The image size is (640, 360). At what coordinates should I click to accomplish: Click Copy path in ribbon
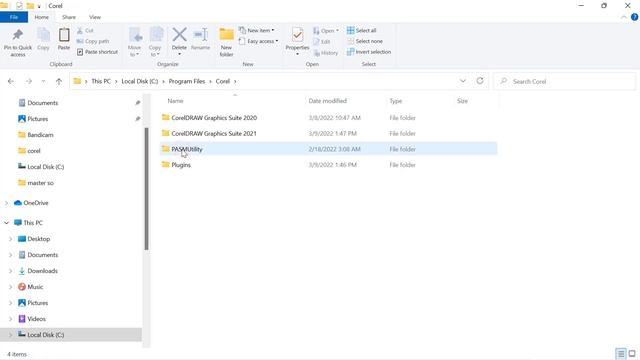(93, 41)
